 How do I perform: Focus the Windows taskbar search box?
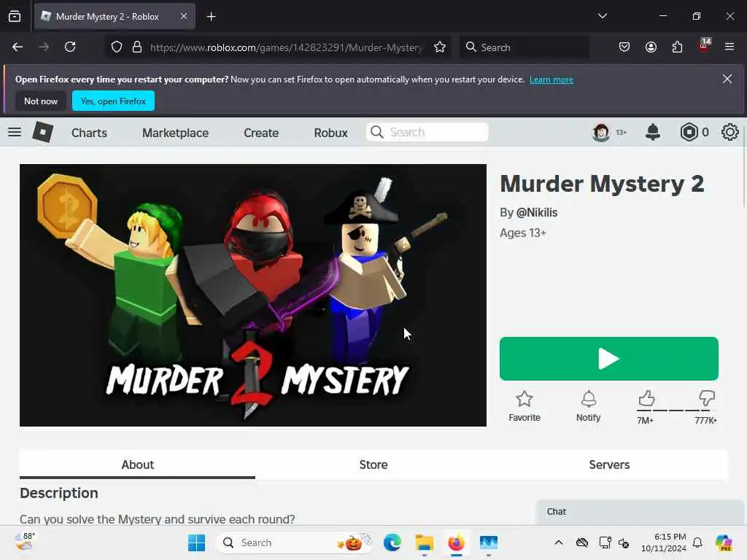tap(295, 542)
